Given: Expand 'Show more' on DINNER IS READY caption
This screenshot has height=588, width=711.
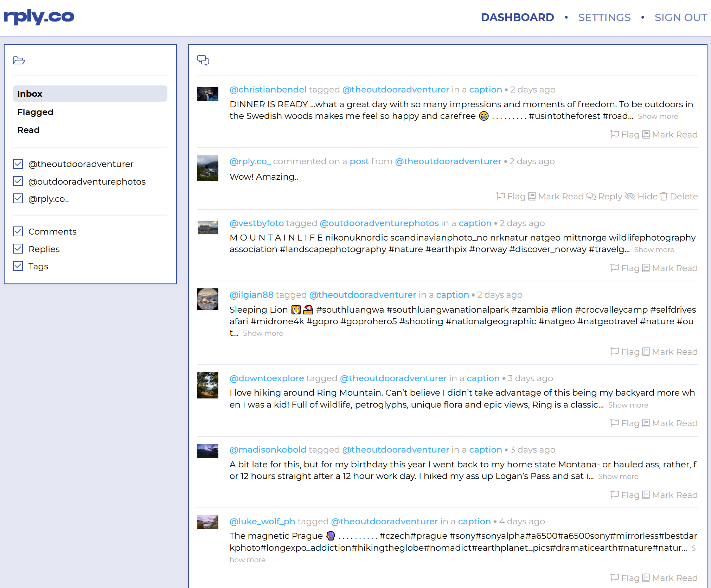Looking at the screenshot, I should 658,116.
